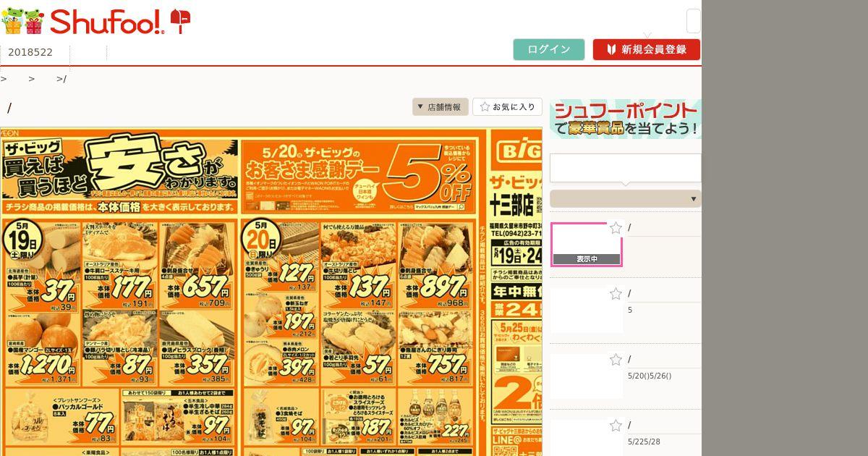Toggle star on the 5/20()5/26() flyer
Image resolution: width=868 pixels, height=456 pixels.
point(616,360)
